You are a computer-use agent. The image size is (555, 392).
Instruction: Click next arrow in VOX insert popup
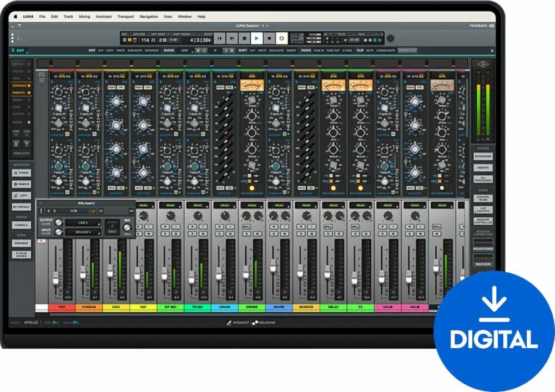(55, 211)
